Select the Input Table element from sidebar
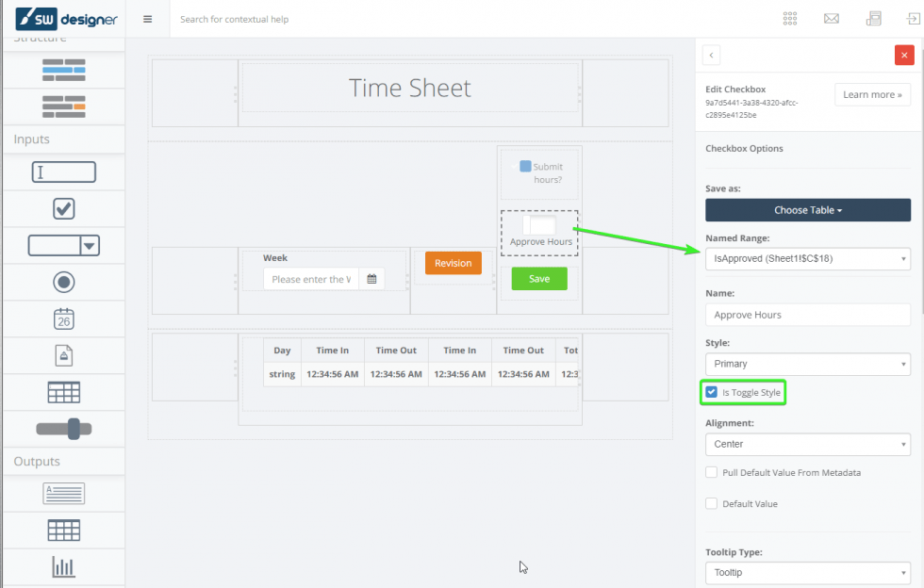This screenshot has height=588, width=924. click(63, 392)
